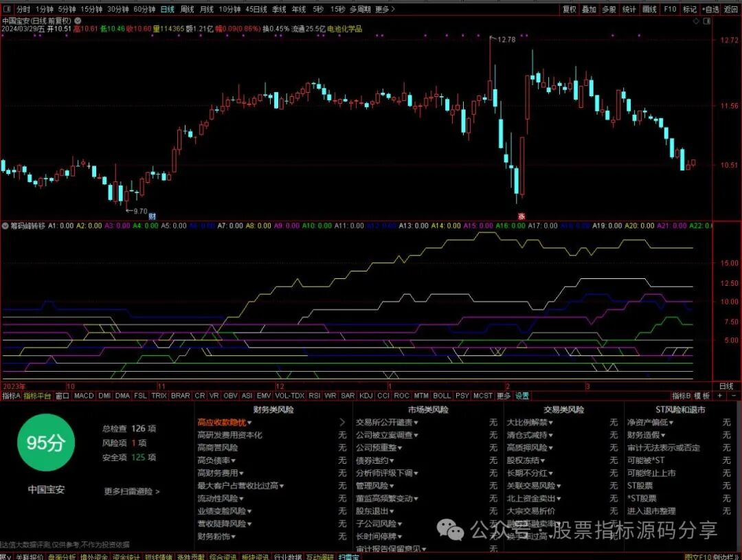Select the 月线 monthly period
The image size is (742, 560).
point(207,9)
